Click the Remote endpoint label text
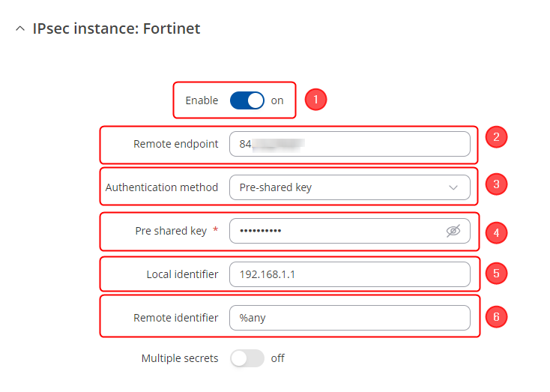Image resolution: width=550 pixels, height=392 pixels. [x=176, y=144]
